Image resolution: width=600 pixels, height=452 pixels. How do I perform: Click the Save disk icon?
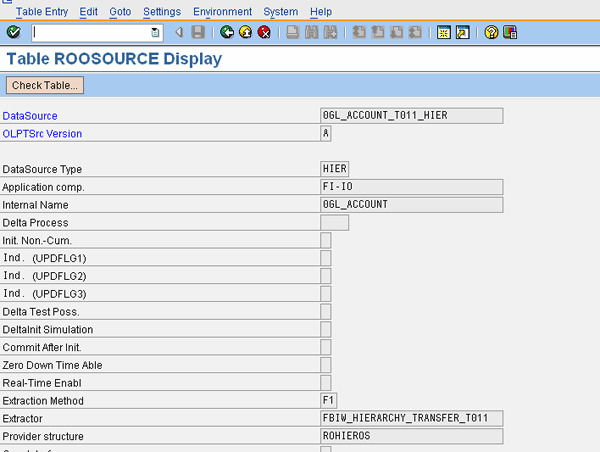198,32
